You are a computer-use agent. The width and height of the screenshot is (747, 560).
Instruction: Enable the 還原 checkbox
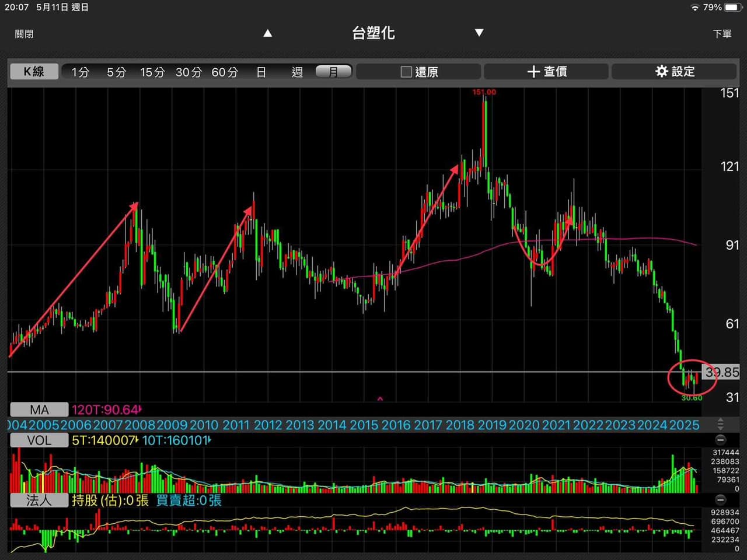coord(406,72)
